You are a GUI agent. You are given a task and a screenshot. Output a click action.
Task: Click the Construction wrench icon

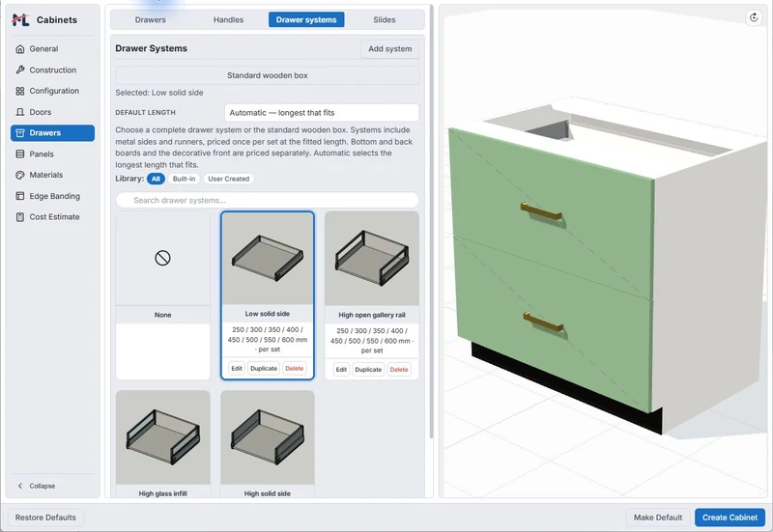click(19, 70)
